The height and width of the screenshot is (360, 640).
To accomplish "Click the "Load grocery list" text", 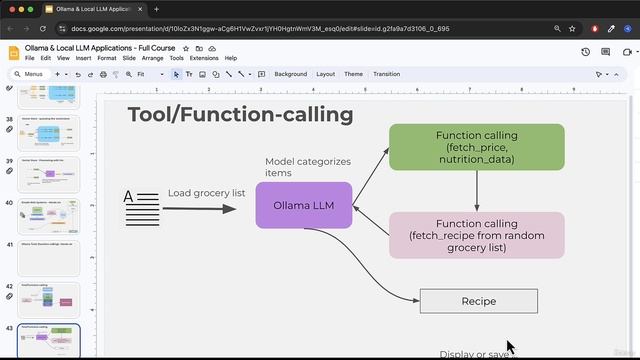I will tap(207, 193).
